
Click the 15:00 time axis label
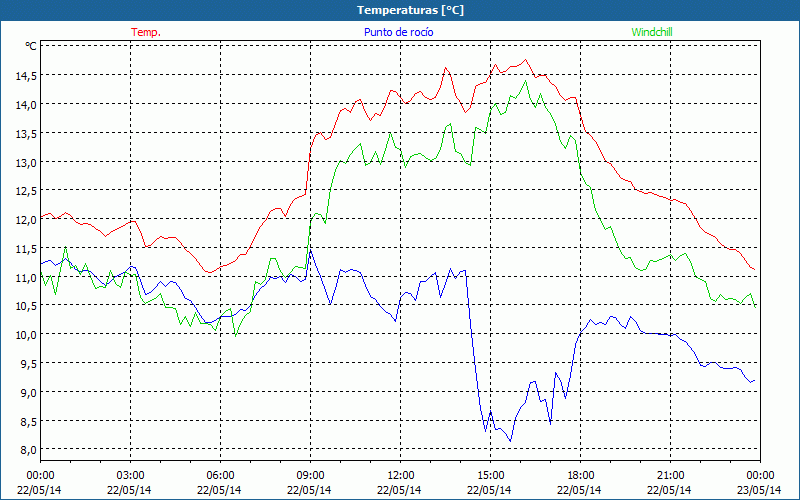point(490,476)
